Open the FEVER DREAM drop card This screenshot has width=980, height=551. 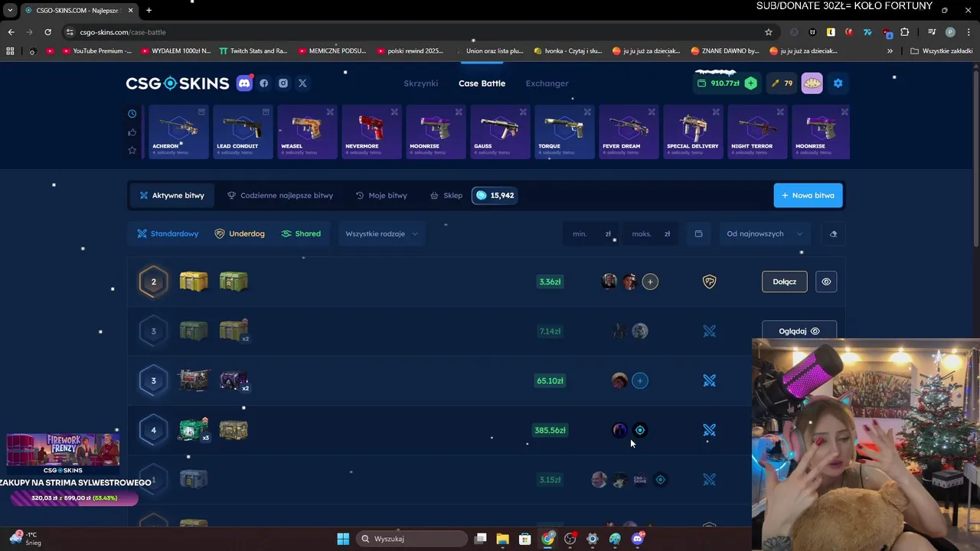(x=629, y=132)
